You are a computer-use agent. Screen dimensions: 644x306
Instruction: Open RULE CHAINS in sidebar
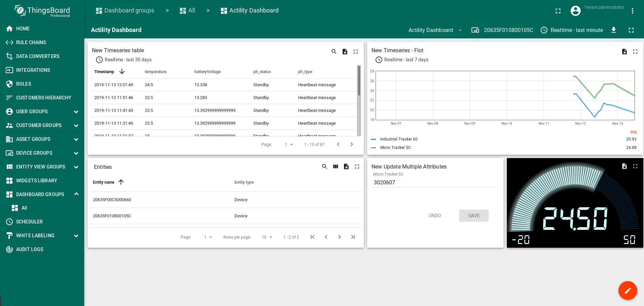coord(42,42)
